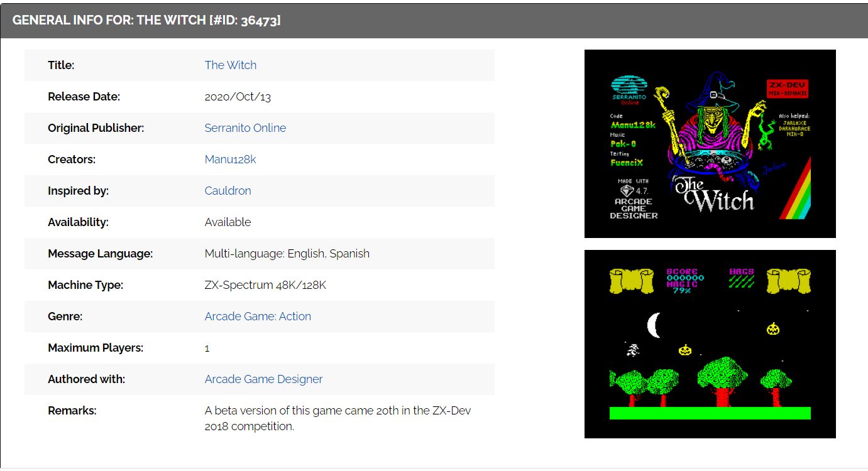Click the Available availability value
Image resolution: width=868 pixels, height=471 pixels.
click(228, 222)
